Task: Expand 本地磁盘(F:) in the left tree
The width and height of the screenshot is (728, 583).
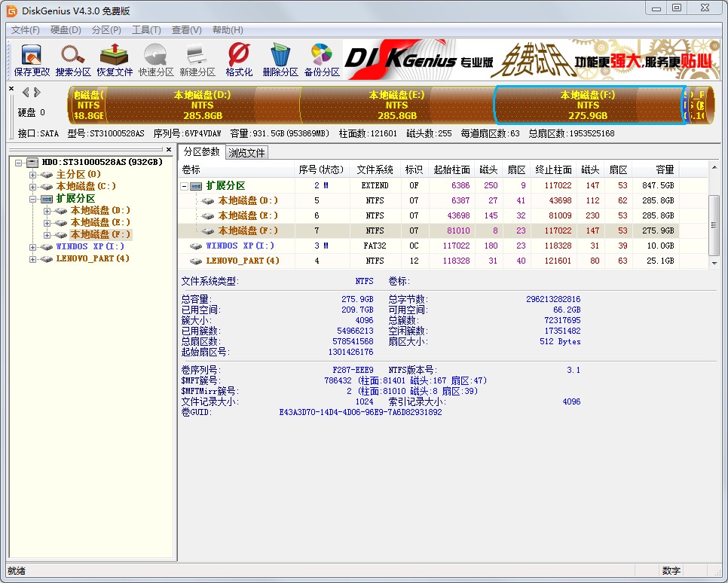Action: [x=47, y=235]
